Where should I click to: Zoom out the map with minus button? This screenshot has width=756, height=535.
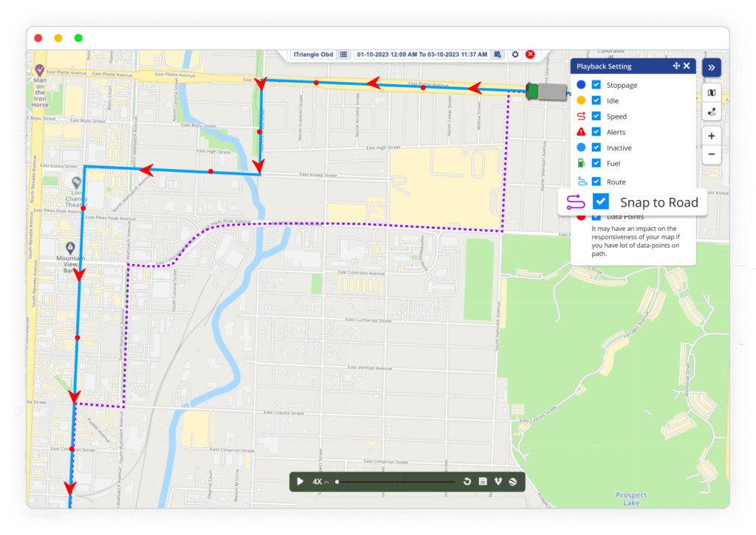click(712, 154)
